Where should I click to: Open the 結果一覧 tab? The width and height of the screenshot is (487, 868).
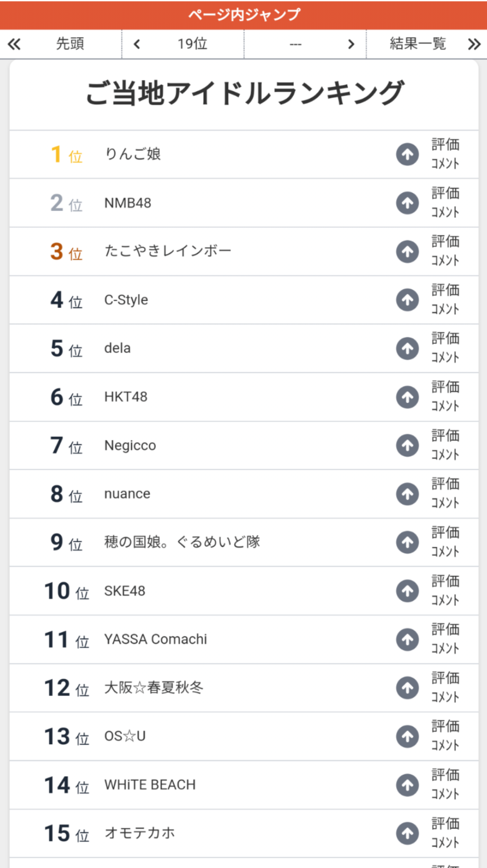click(418, 44)
